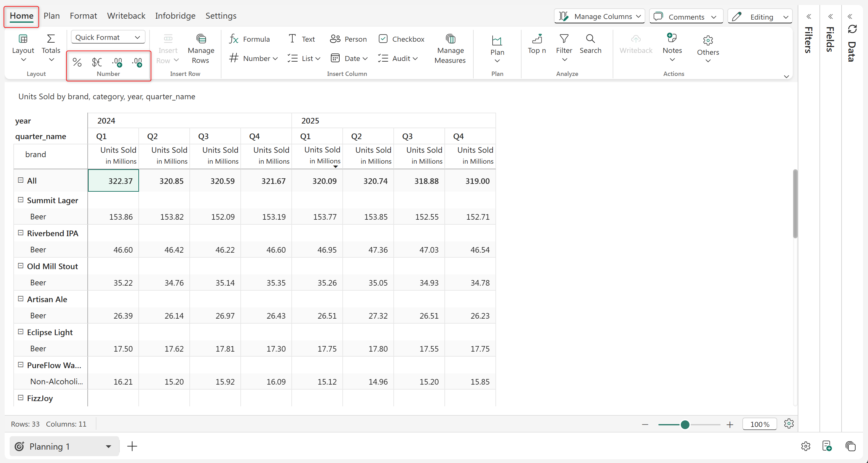Select the 2025 Q1 All value cell
The image size is (868, 463).
pos(317,181)
